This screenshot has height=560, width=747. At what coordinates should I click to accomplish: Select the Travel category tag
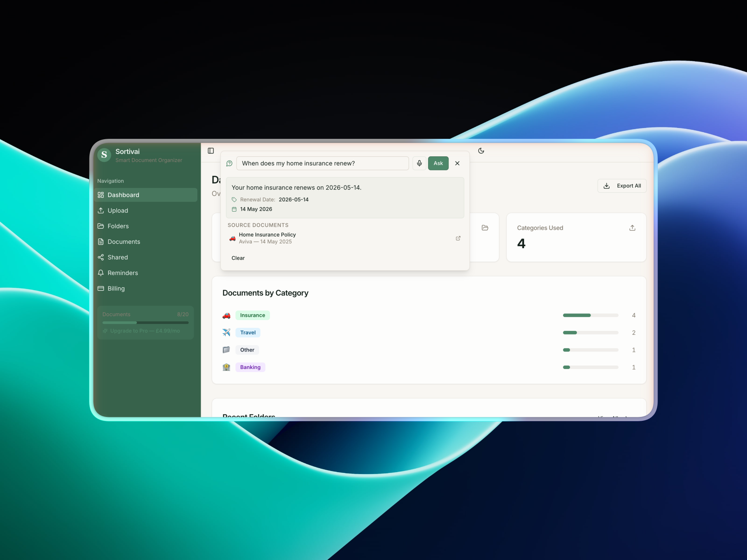click(248, 332)
